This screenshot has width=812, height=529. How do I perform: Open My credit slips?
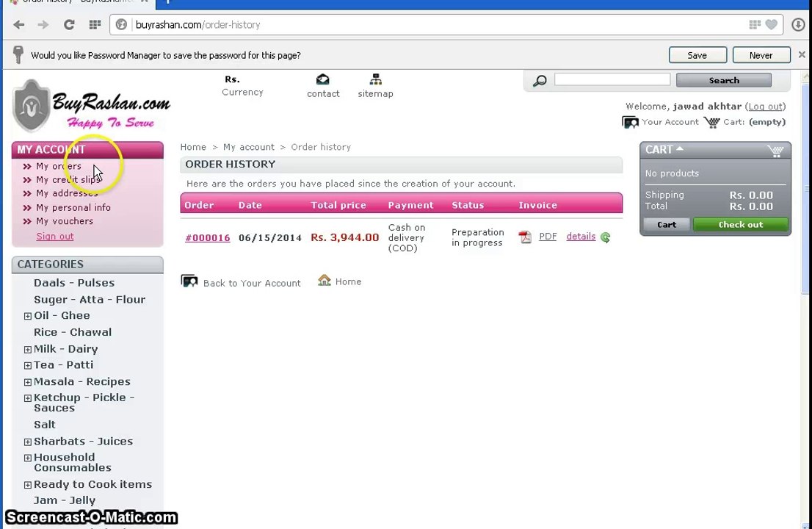click(68, 179)
